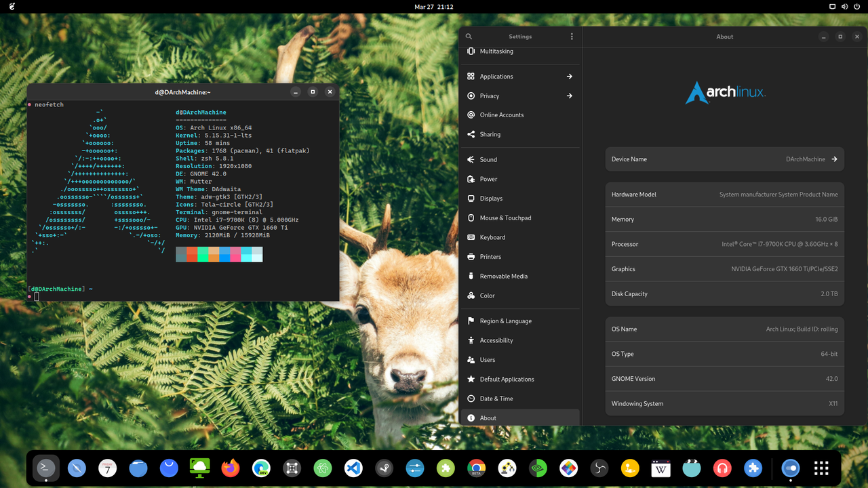This screenshot has width=868, height=488.
Task: Open Accessibility settings panel
Action: click(520, 340)
